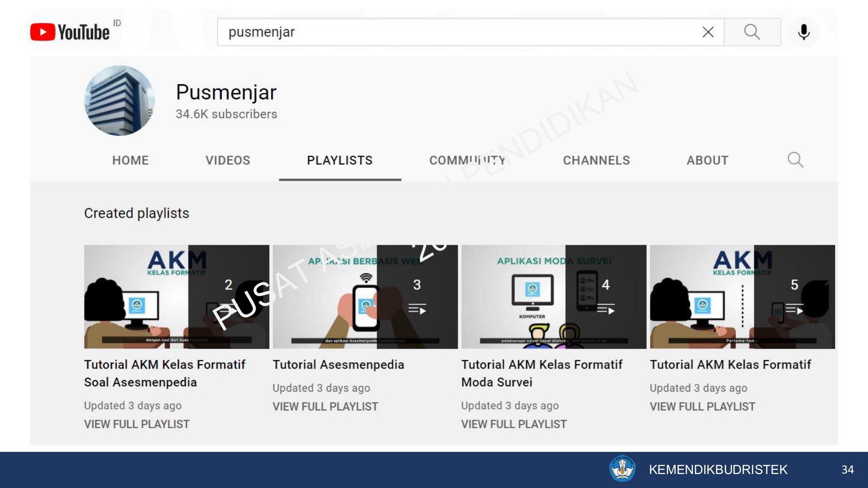The image size is (868, 488).
Task: Click the search field containing pusmenjar
Action: point(458,32)
